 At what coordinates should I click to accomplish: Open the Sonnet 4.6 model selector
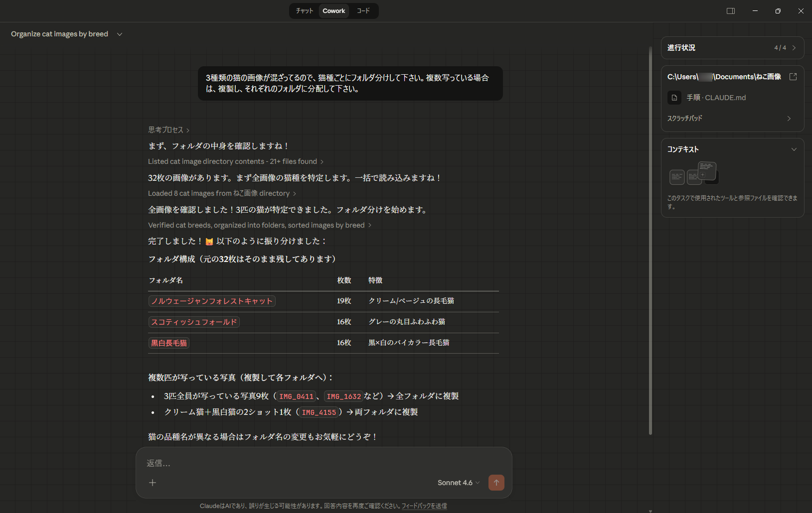pos(458,483)
